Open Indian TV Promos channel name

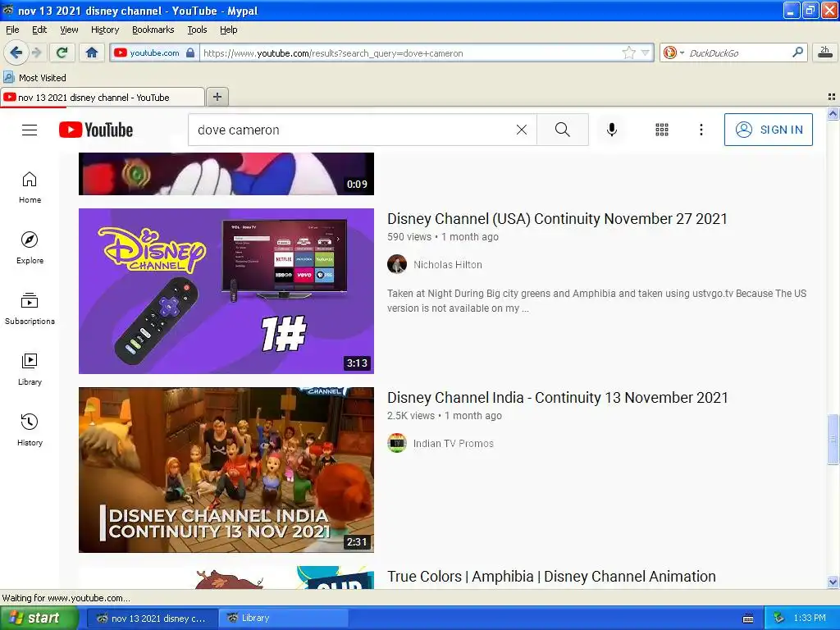point(453,444)
